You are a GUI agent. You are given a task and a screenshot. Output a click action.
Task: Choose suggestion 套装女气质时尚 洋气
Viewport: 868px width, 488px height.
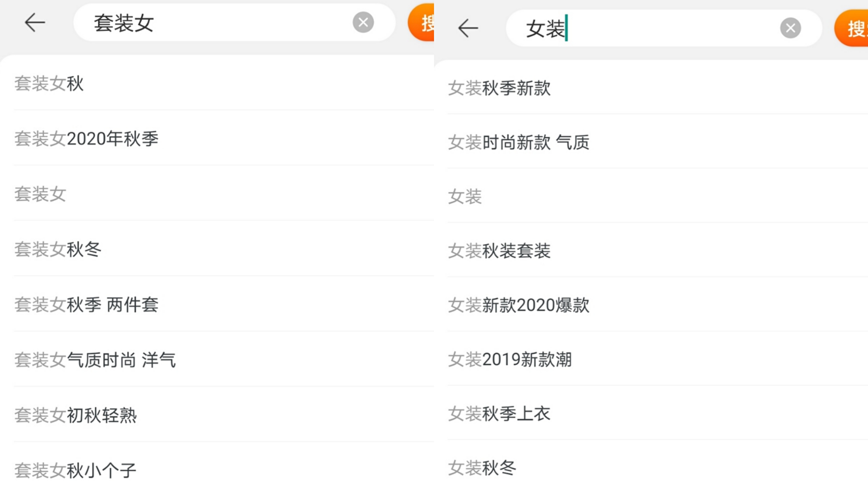click(95, 360)
